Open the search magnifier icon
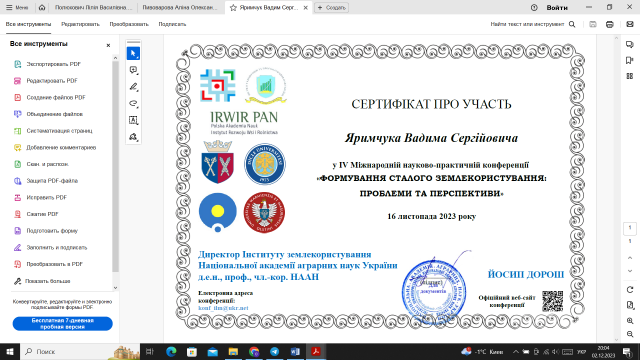 click(x=572, y=24)
